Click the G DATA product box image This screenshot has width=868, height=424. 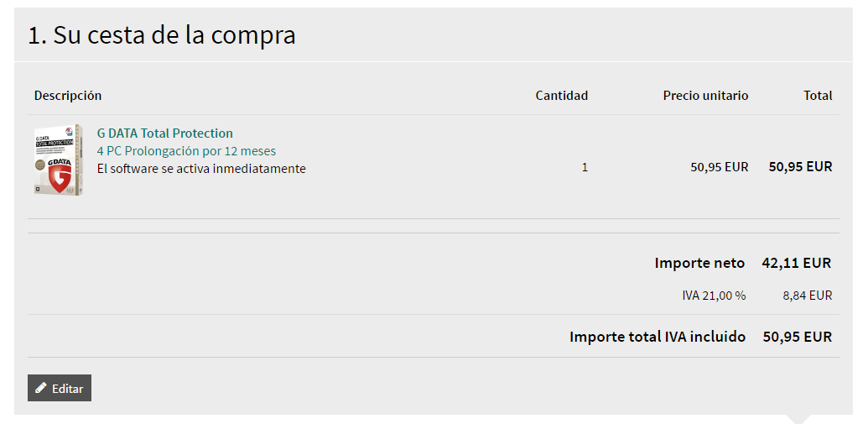click(58, 160)
